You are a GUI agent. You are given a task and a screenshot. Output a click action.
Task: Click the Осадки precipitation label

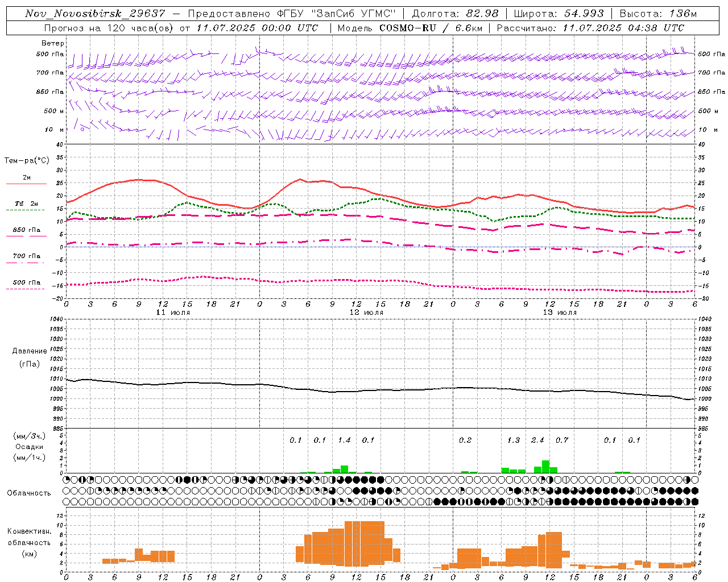pos(30,447)
